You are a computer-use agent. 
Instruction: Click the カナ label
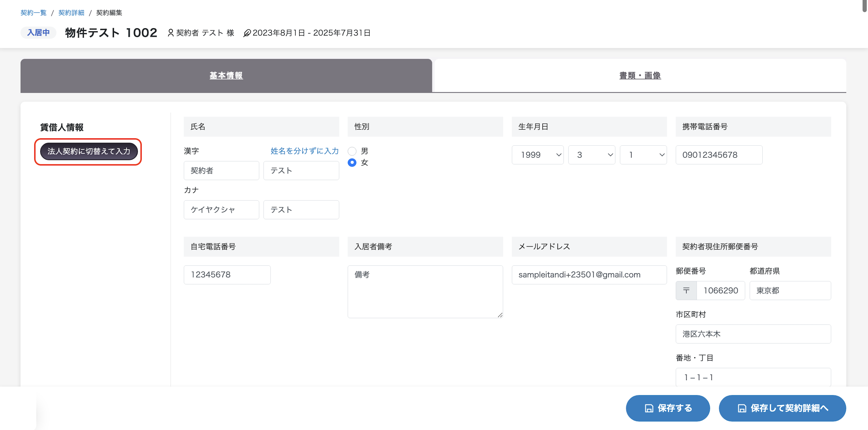click(191, 190)
